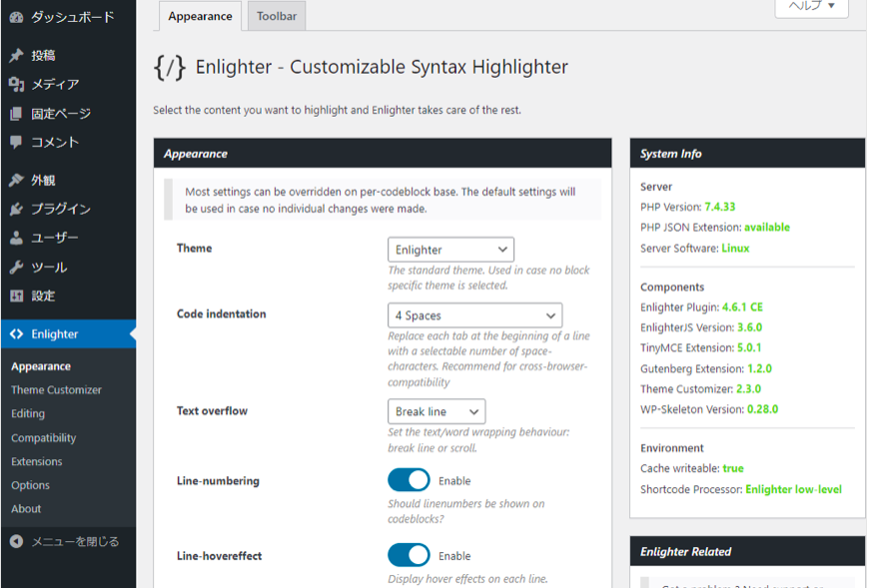This screenshot has height=588, width=869.
Task: Go to the Compatibility submenu page
Action: point(44,437)
